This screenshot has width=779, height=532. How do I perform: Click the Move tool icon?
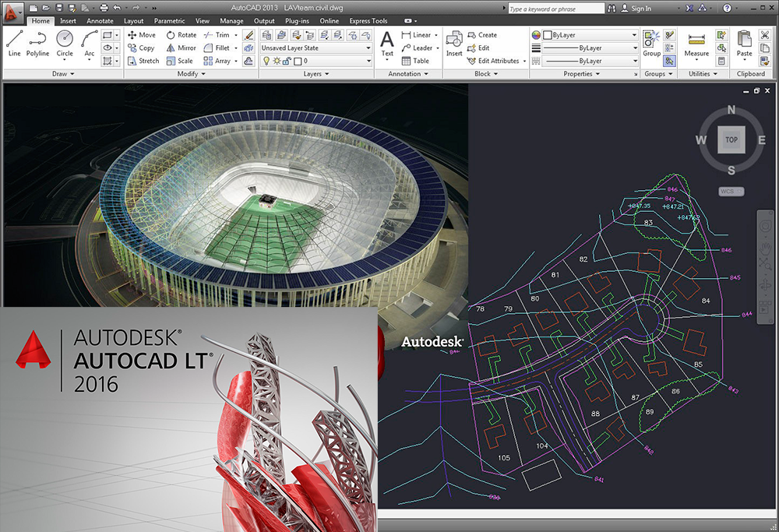point(132,35)
